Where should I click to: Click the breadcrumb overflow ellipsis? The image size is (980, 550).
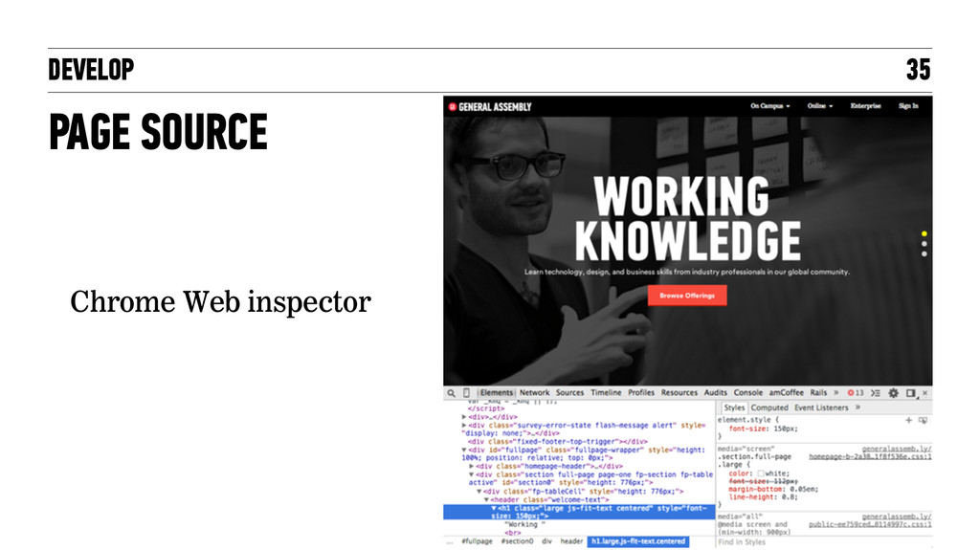click(x=450, y=542)
